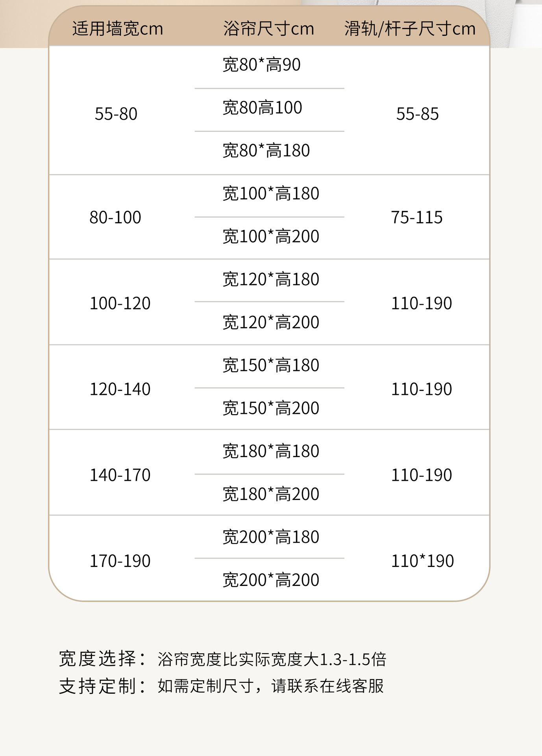Viewport: 542px width, 756px height.
Task: Select the 55-80 wall width cell
Action: [116, 114]
